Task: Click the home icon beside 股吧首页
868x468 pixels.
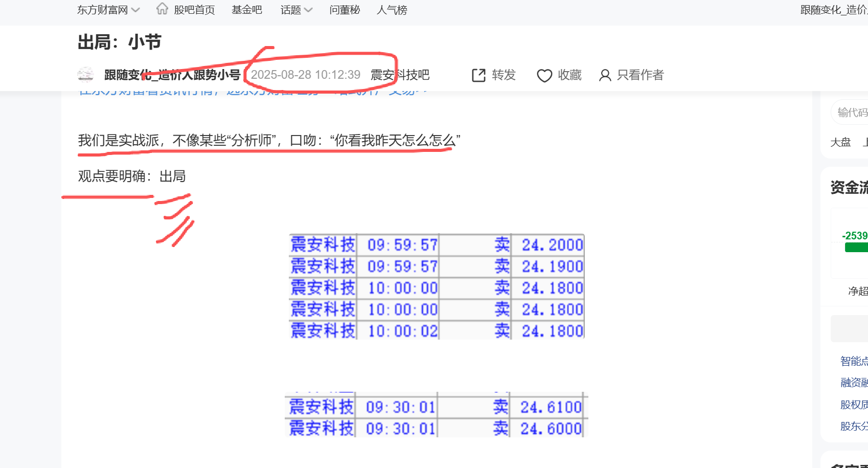Action: (x=162, y=9)
